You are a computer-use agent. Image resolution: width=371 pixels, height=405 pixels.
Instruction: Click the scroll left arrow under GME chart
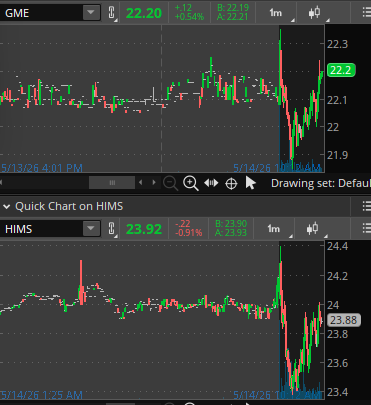pyautogui.click(x=141, y=183)
